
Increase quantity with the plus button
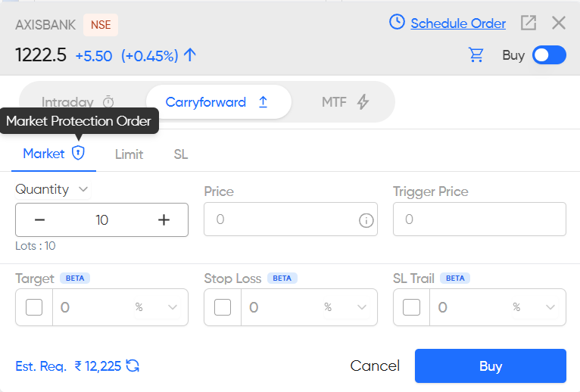[164, 220]
